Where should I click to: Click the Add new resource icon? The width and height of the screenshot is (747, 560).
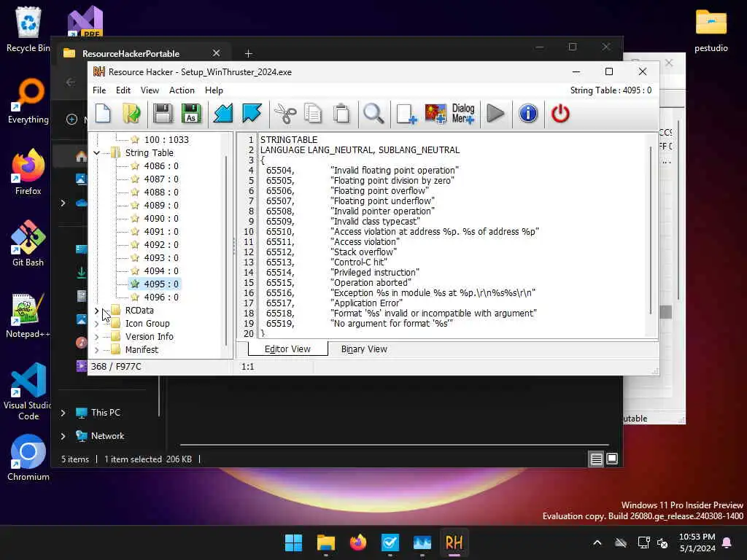pos(406,114)
